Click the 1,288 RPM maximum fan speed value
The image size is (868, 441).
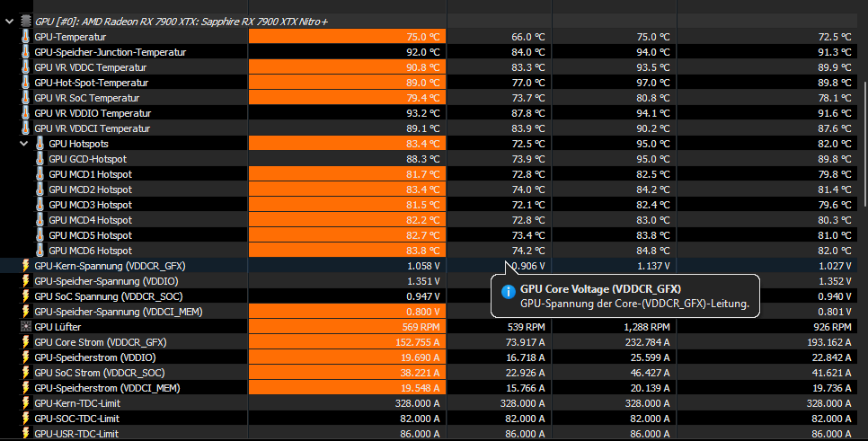coord(647,327)
